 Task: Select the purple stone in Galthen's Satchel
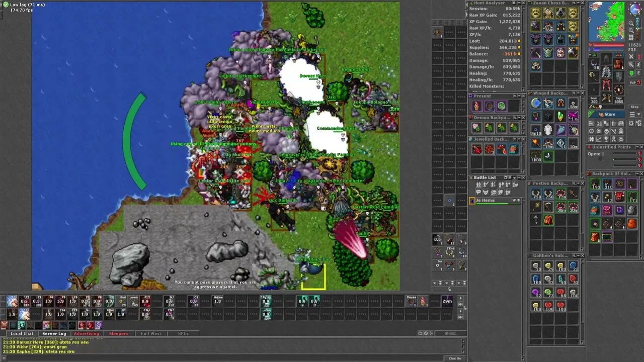tap(536, 292)
